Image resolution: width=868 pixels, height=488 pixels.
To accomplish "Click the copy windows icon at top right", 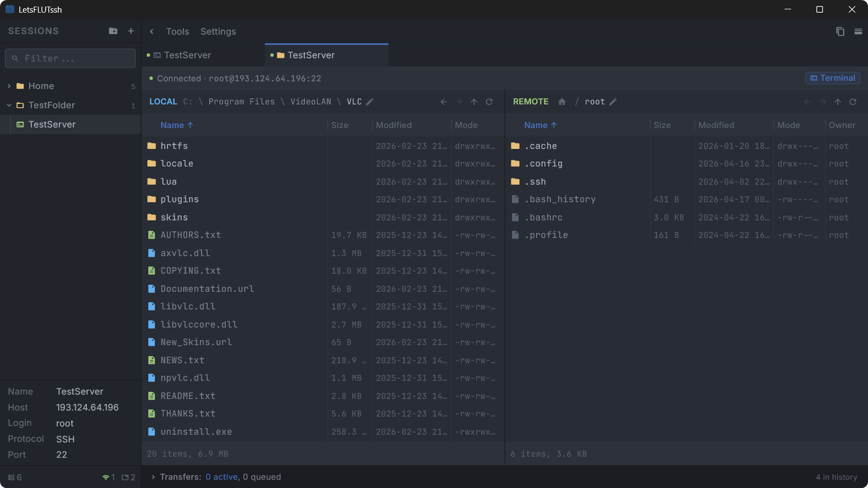I will (840, 31).
